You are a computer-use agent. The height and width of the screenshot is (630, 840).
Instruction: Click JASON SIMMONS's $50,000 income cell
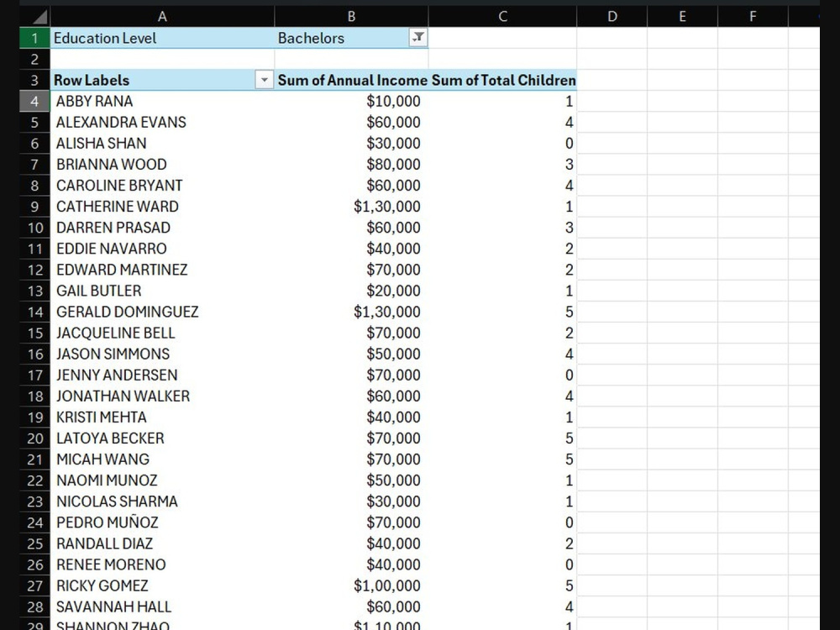click(351, 354)
